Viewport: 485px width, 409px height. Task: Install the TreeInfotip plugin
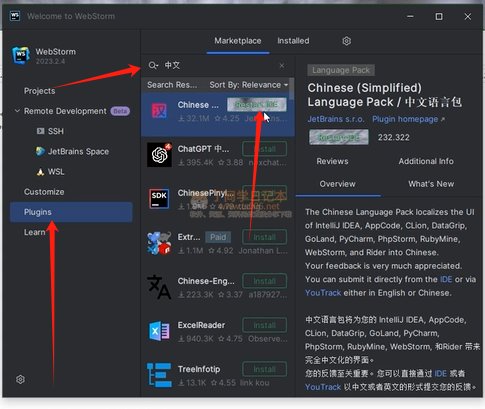265,369
